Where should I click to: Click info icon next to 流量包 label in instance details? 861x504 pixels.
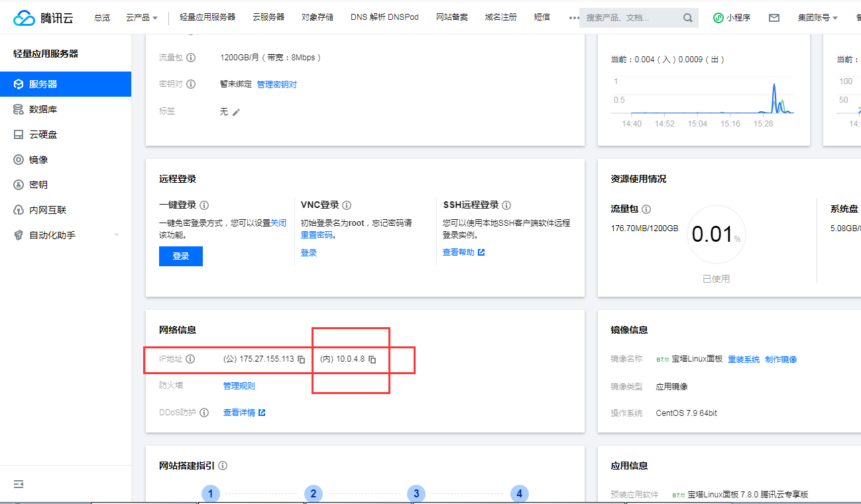coord(191,58)
